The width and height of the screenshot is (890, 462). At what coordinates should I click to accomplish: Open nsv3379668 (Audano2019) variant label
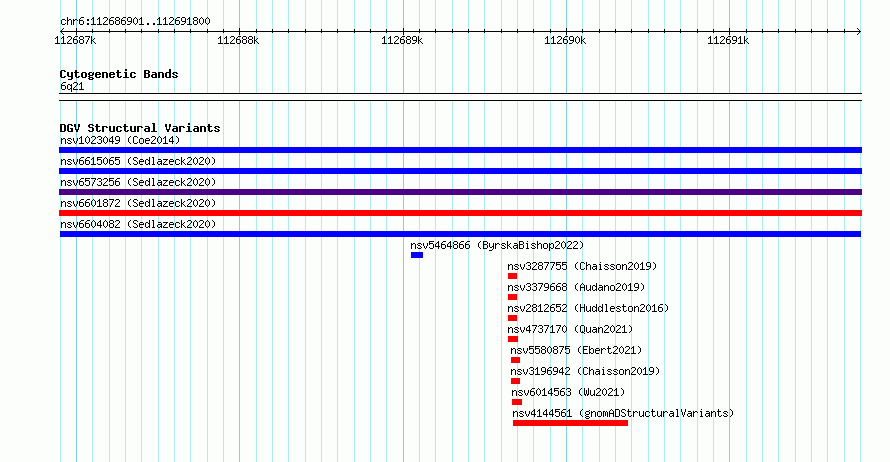pos(576,287)
